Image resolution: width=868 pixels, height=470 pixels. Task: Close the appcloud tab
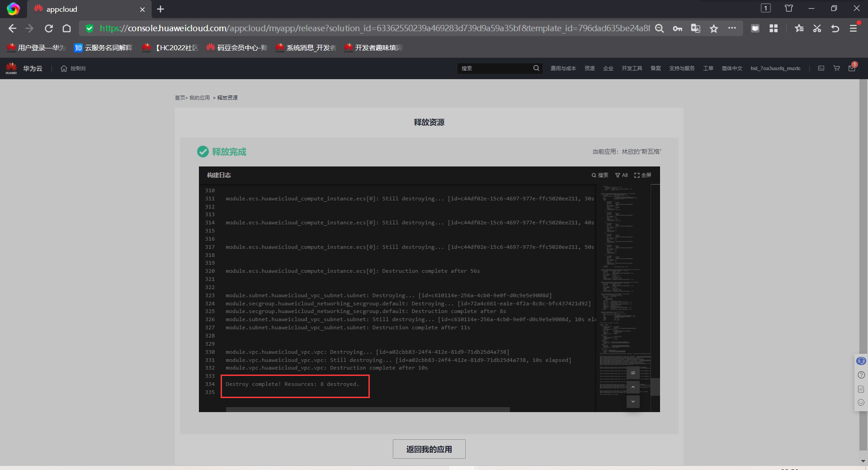click(142, 9)
